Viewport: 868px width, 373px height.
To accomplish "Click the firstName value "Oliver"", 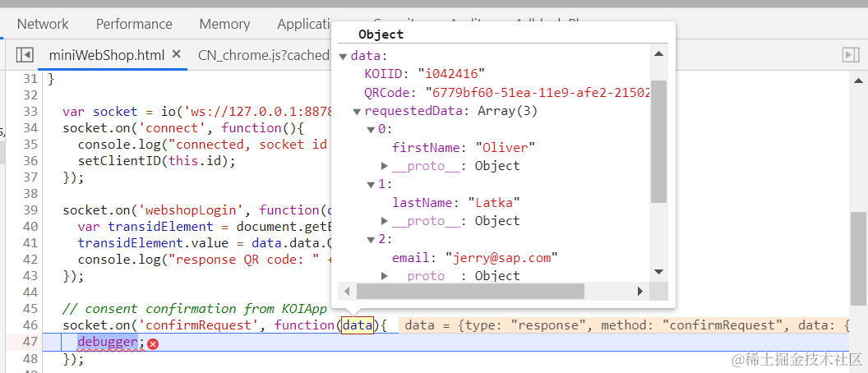I will pos(506,148).
